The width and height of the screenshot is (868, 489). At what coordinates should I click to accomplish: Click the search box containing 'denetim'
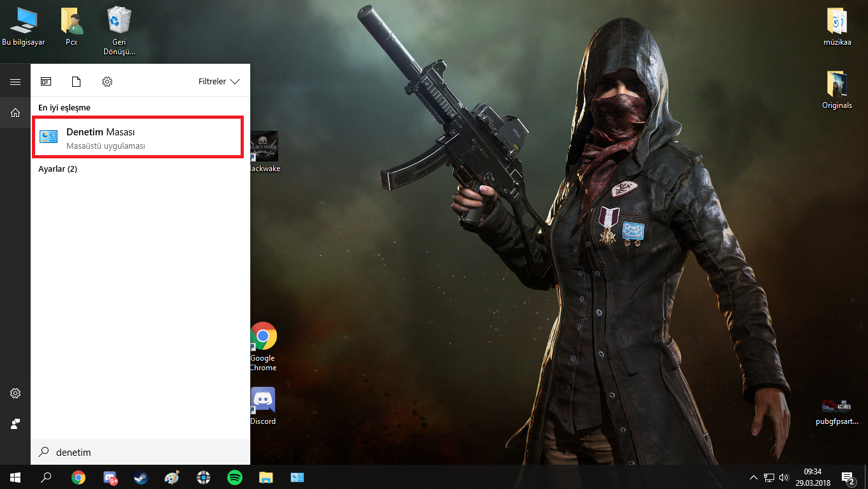pyautogui.click(x=140, y=452)
